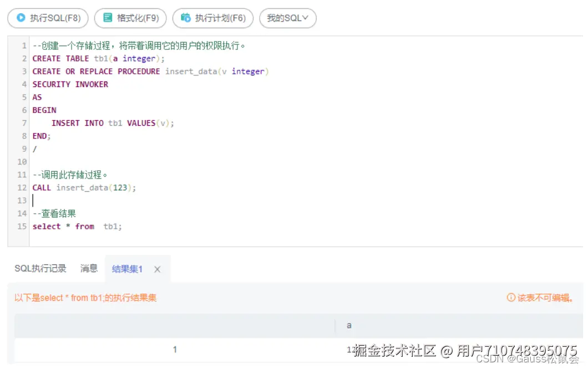Open the 我的SQL dropdown

pos(288,18)
